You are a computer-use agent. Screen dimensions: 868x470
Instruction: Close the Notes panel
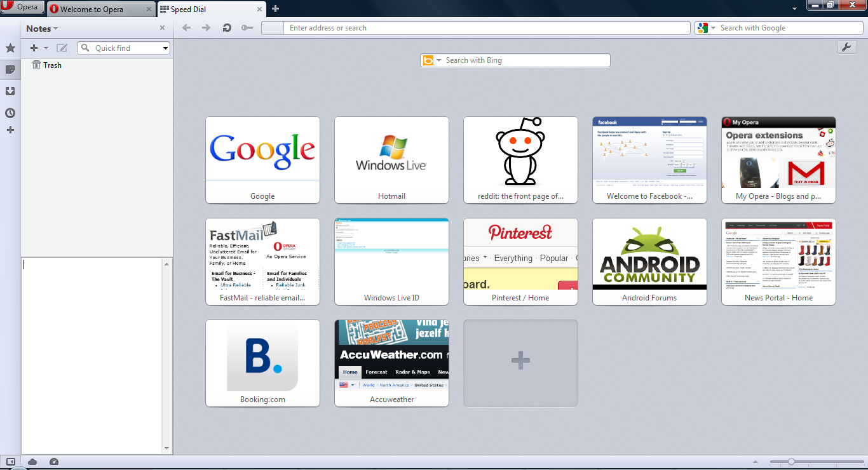coord(162,28)
